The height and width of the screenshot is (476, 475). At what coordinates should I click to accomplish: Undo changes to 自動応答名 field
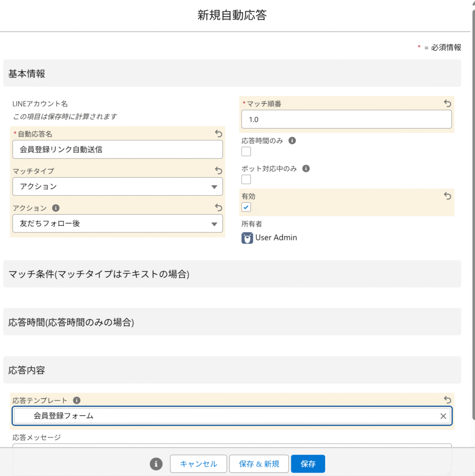pyautogui.click(x=219, y=134)
